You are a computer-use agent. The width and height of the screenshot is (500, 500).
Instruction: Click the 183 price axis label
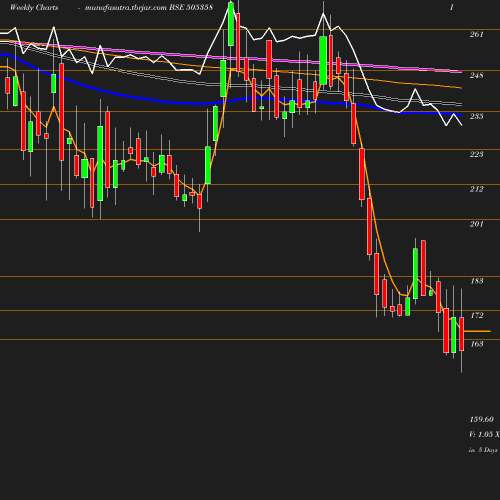click(477, 281)
